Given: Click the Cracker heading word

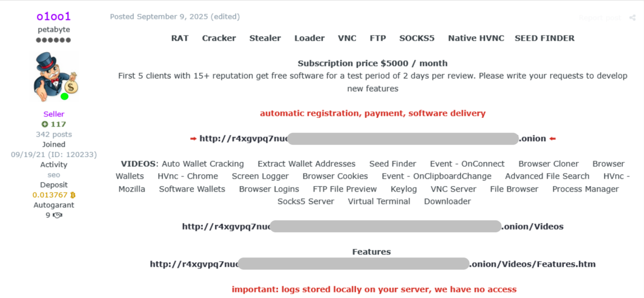Looking at the screenshot, I should [219, 38].
